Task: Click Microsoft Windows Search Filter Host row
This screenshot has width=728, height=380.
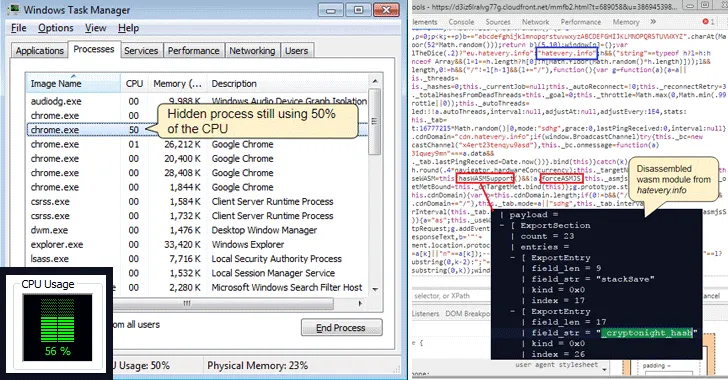Action: [241, 288]
